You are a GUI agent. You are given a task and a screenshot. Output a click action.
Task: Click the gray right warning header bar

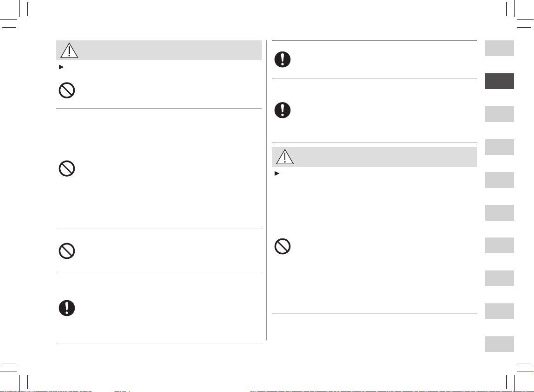pyautogui.click(x=374, y=157)
